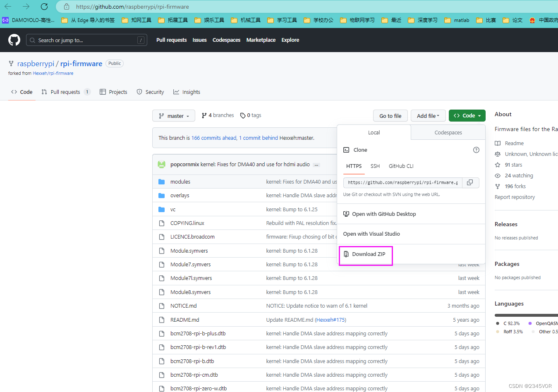Click the OpenQASM purple language entry
The width and height of the screenshot is (558, 392).
click(543, 323)
